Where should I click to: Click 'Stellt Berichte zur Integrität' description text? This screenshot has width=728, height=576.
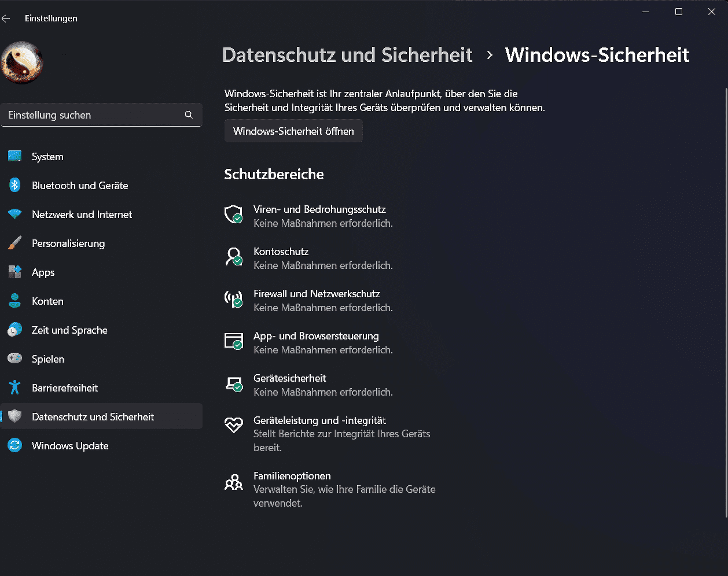click(x=341, y=441)
